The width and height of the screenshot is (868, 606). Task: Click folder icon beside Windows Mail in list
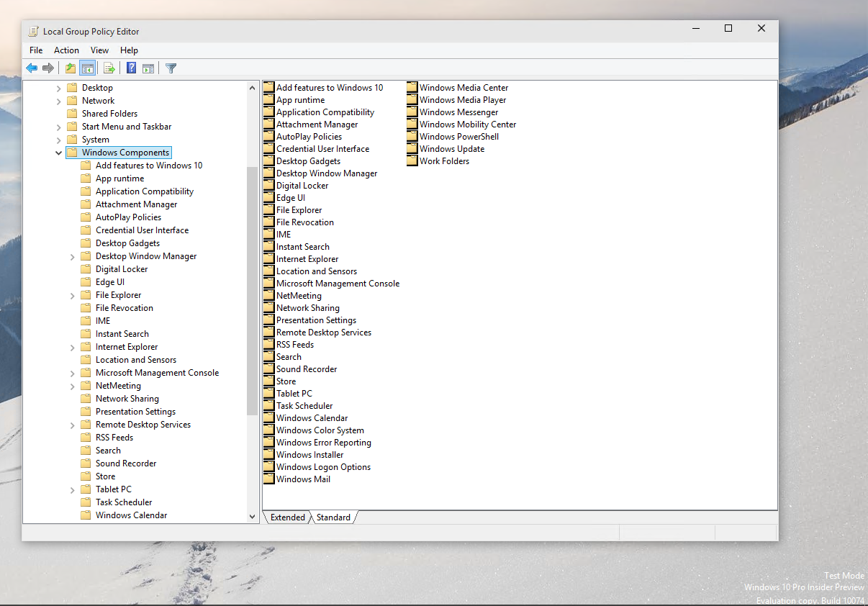(269, 479)
